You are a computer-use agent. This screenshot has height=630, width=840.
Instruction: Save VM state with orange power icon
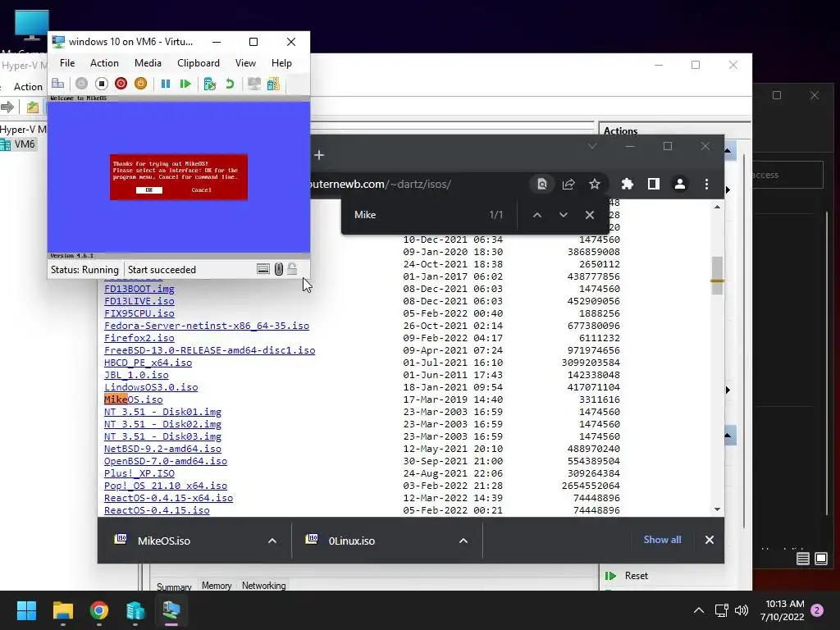click(x=140, y=84)
